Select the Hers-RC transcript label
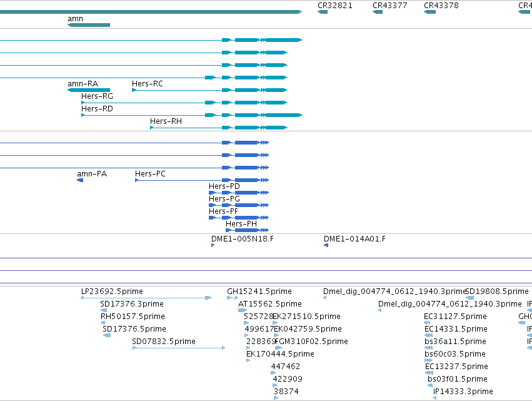 point(148,84)
